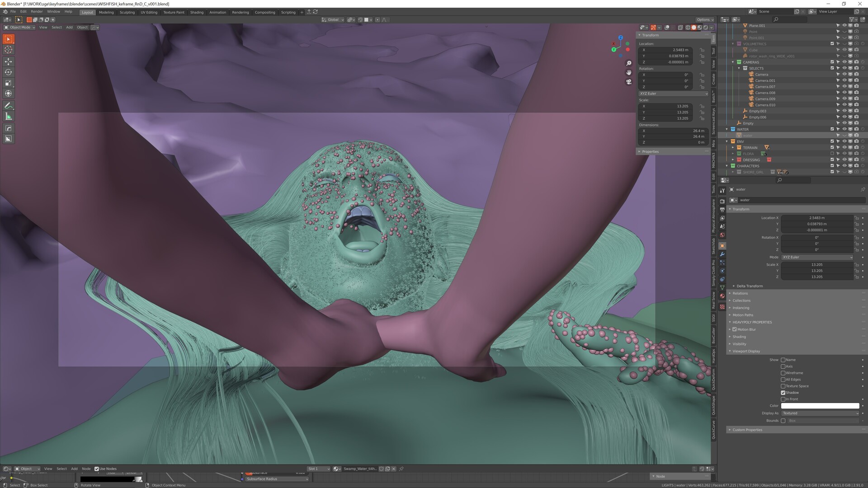Open Object properties orange square tab
Image resolution: width=868 pixels, height=488 pixels.
722,246
